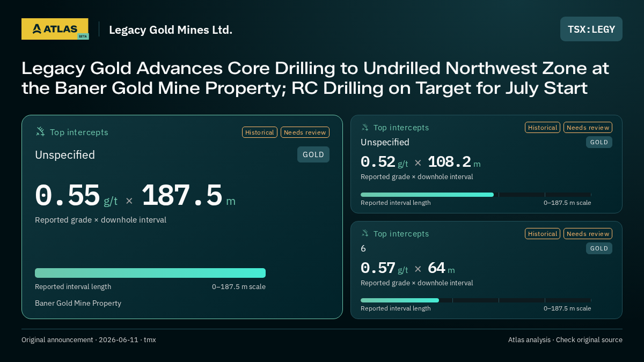The height and width of the screenshot is (362, 644).
Task: Click the Unspecified label in the 0.55 g/t card
Action: pos(65,155)
